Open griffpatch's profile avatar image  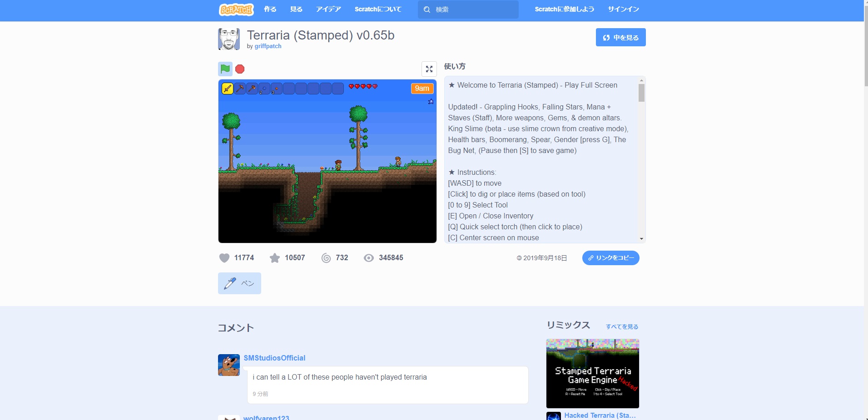click(229, 39)
